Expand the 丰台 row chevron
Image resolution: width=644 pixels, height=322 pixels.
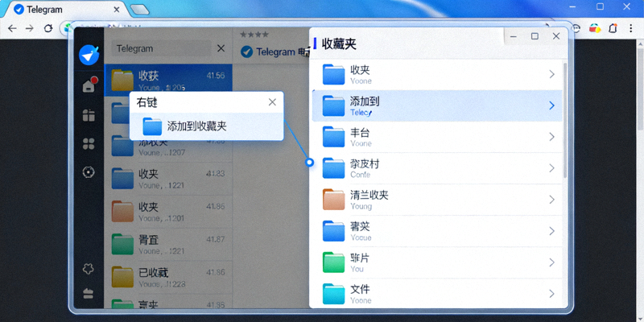click(552, 137)
